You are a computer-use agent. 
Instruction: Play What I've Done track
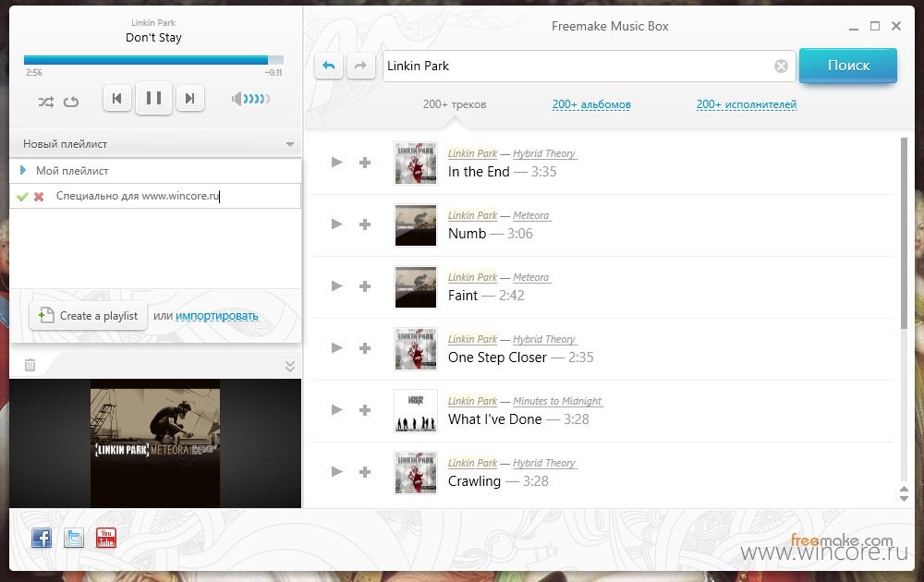pyautogui.click(x=336, y=409)
